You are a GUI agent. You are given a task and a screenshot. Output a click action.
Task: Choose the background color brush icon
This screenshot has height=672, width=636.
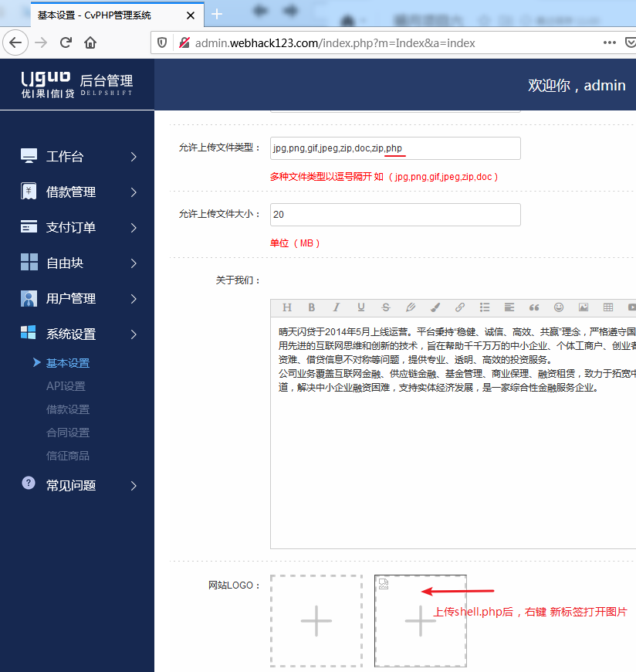pos(435,307)
